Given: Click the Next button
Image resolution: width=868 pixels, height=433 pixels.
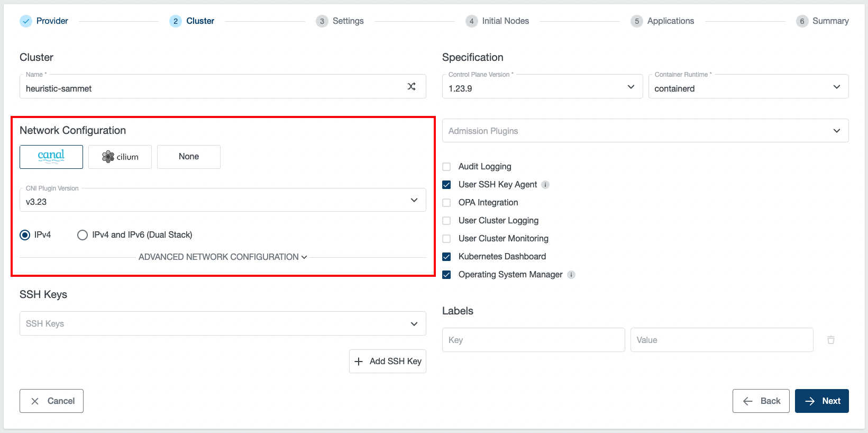Looking at the screenshot, I should click(821, 401).
